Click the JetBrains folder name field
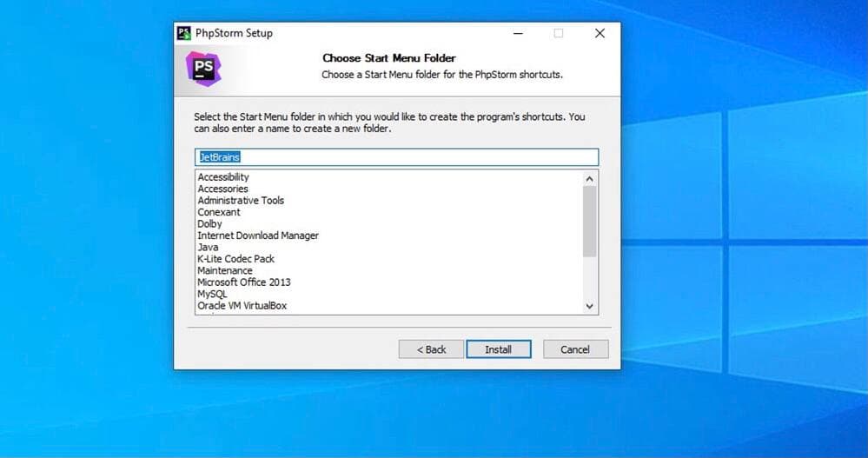868x458 pixels. click(396, 157)
